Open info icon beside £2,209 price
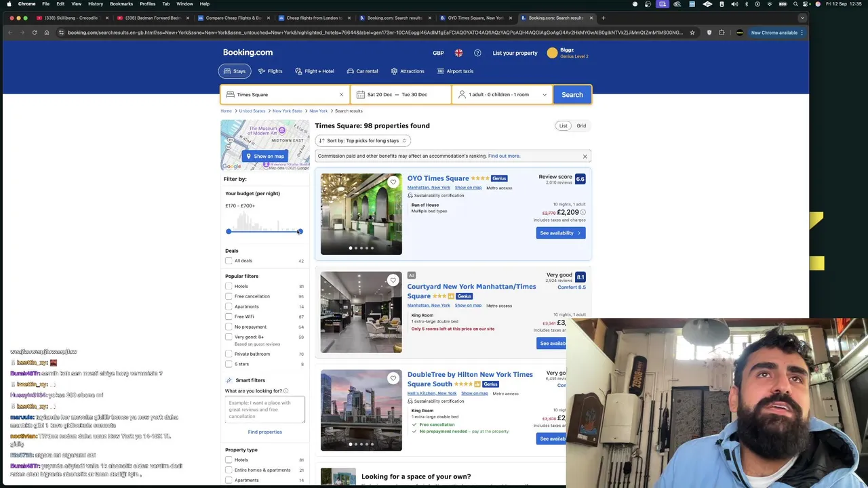This screenshot has width=868, height=488. tap(583, 212)
